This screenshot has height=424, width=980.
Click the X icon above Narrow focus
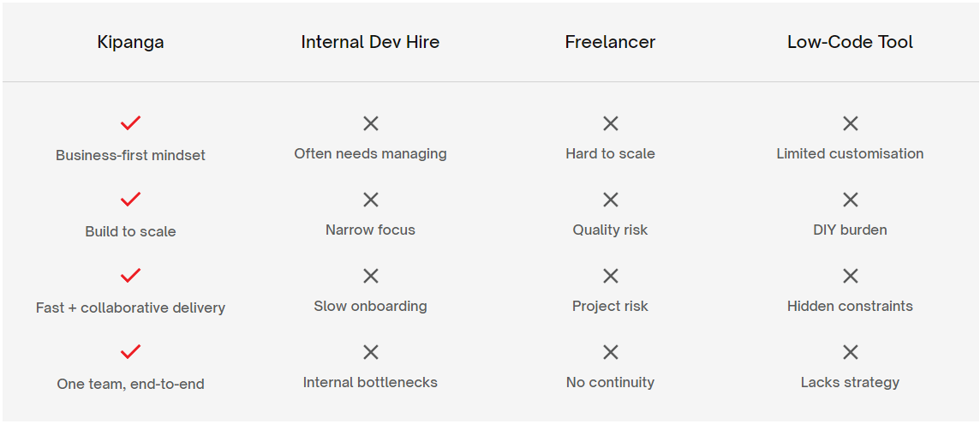click(370, 200)
